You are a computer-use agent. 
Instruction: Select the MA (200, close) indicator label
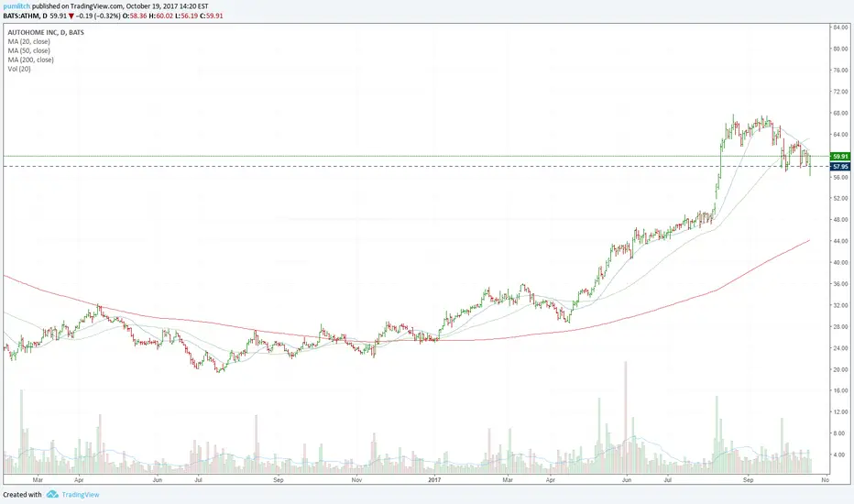tap(30, 60)
